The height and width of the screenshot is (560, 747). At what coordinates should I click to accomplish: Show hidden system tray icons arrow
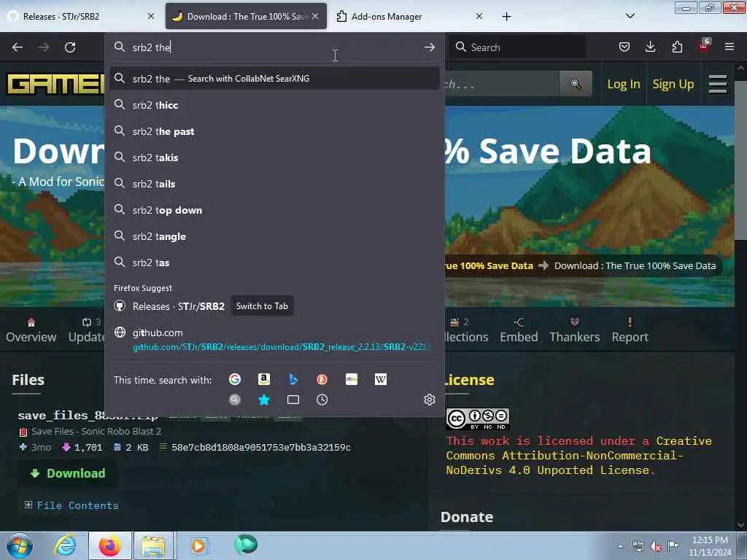(620, 547)
